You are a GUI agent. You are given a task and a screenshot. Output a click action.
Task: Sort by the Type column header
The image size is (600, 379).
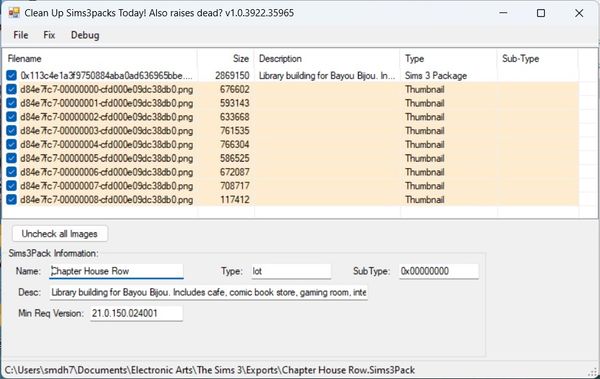(448, 59)
